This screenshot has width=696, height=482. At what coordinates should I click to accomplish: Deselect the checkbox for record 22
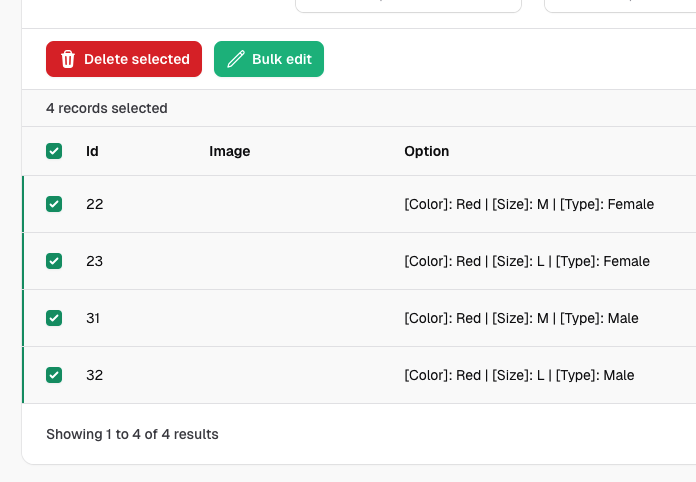(x=54, y=204)
